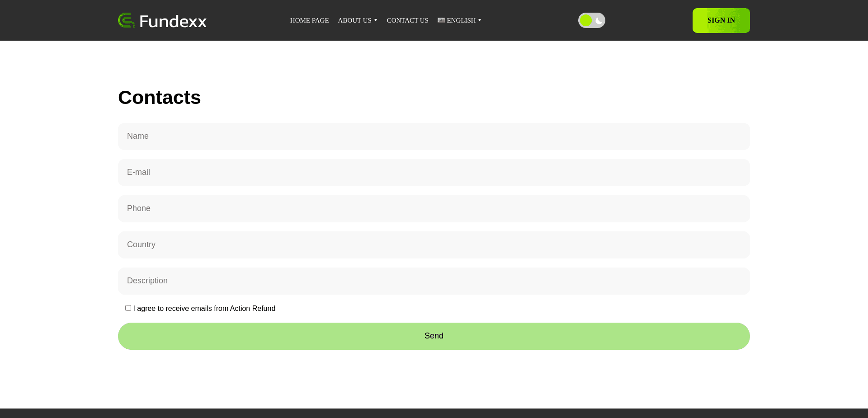Focus the E-mail input field
This screenshot has width=868, height=418.
(434, 173)
